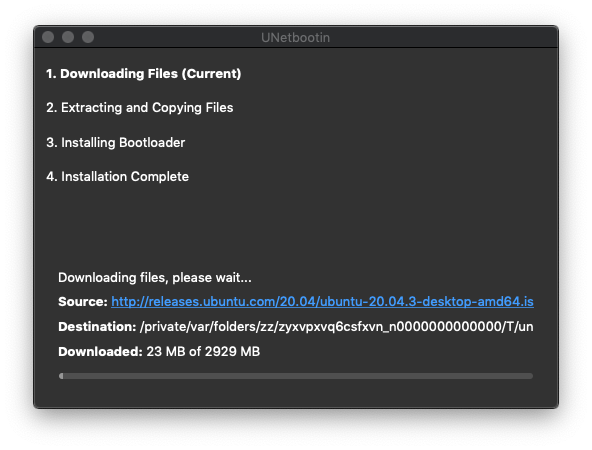
Task: Click the zoom window button
Action: (88, 37)
